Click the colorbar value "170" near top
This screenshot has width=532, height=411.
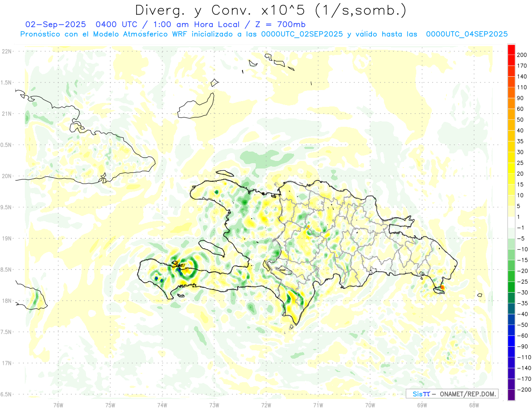coord(523,66)
